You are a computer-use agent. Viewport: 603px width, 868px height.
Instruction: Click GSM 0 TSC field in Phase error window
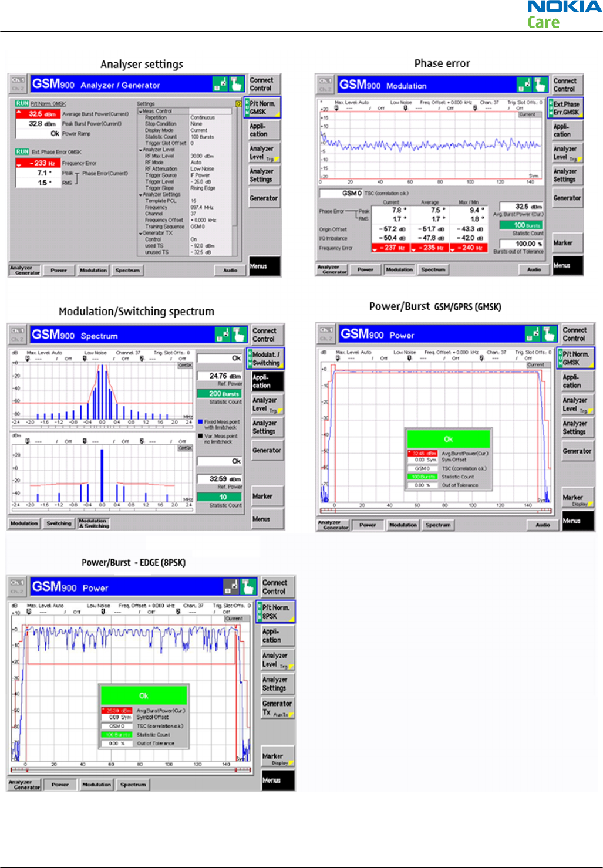[x=341, y=193]
